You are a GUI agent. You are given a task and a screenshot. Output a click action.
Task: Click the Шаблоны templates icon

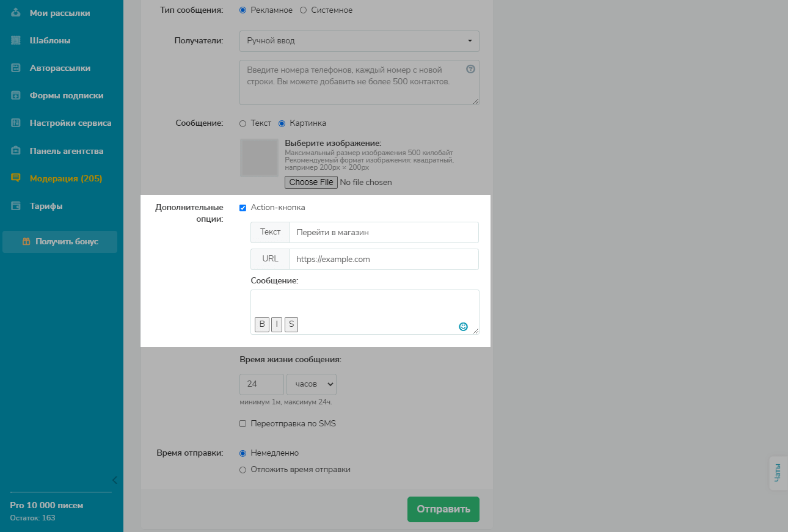16,40
